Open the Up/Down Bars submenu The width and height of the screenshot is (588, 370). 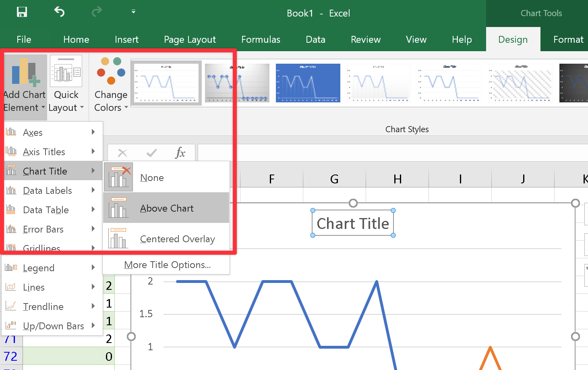click(52, 326)
